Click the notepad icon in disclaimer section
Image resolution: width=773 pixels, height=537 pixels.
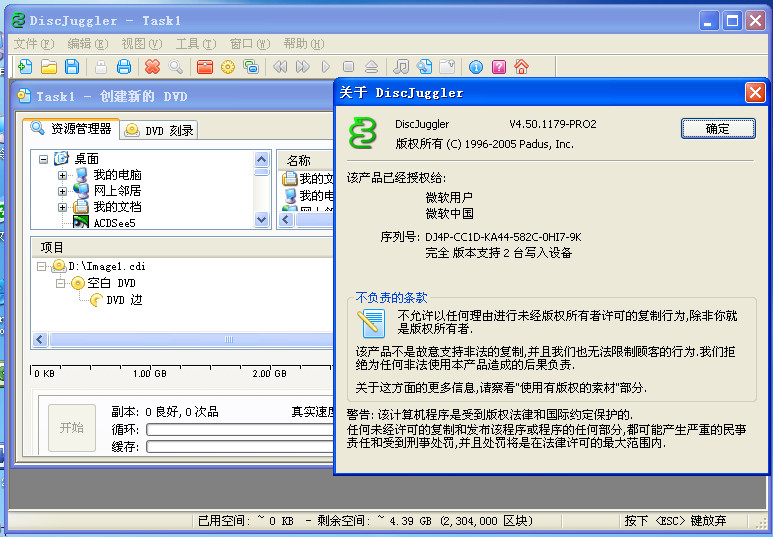(371, 322)
